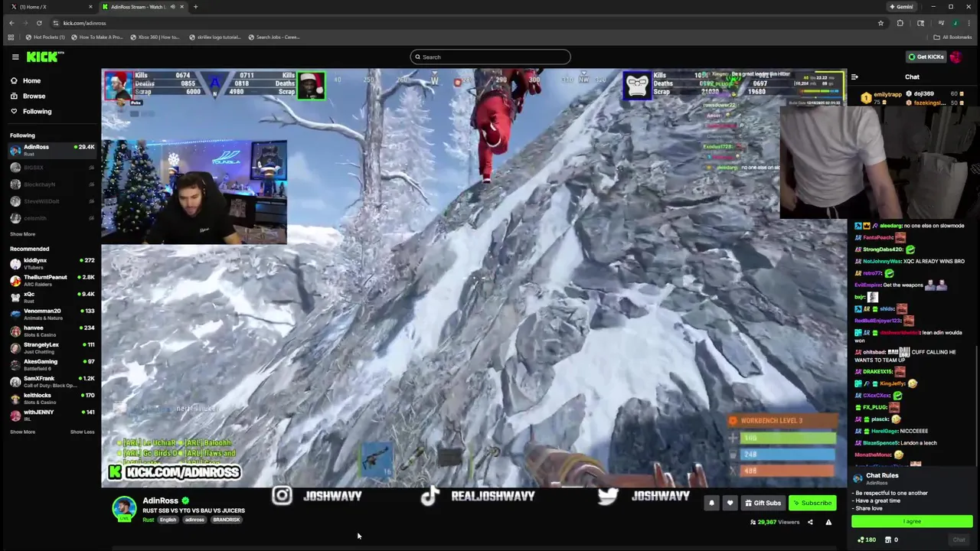The image size is (980, 551).
Task: Open the channel points 180 icon
Action: [x=866, y=540]
